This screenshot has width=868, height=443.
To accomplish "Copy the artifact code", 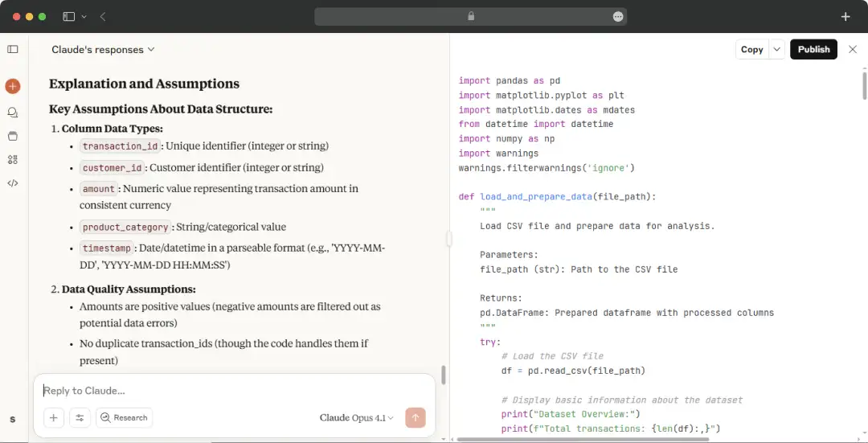I will tap(751, 49).
